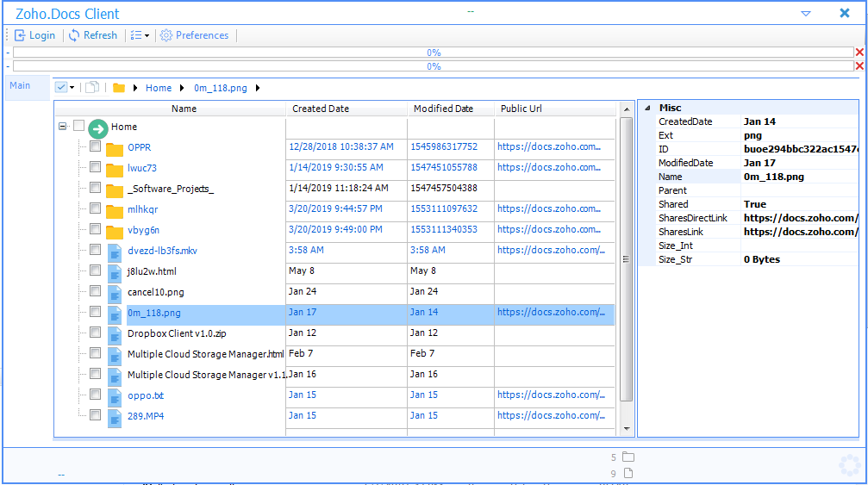Expand the arrow after Home in breadcrumb
868x485 pixels.
[x=182, y=88]
